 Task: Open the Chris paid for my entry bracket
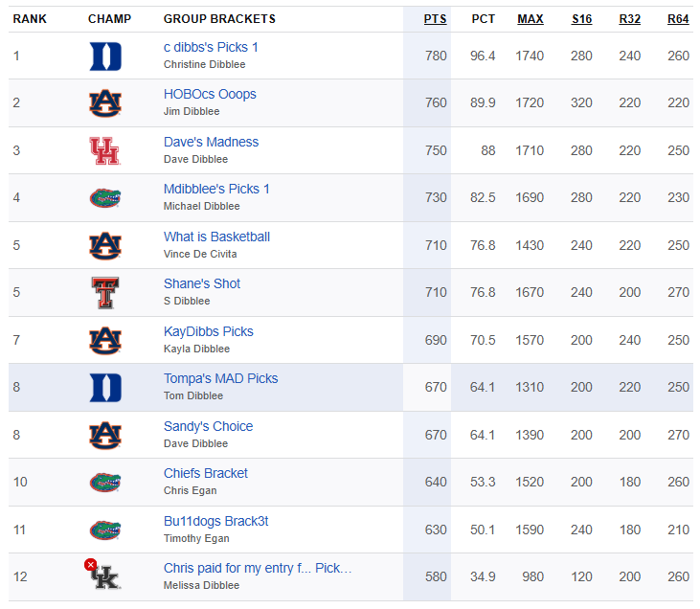258,568
